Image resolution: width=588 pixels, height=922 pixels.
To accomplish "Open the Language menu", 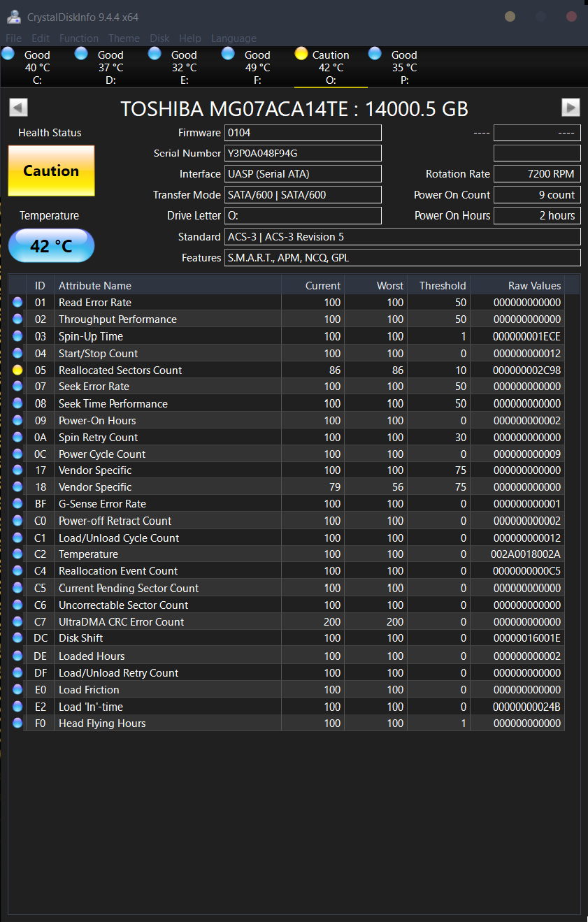I will [234, 38].
